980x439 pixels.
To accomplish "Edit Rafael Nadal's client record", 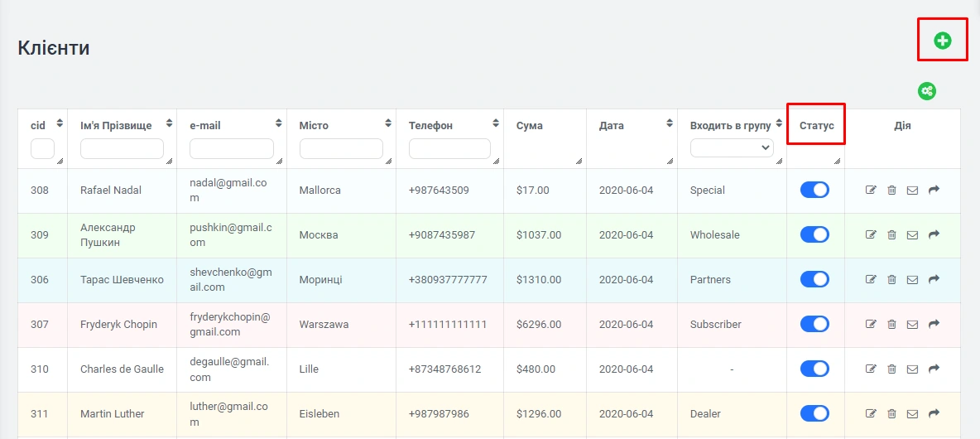I will click(x=871, y=191).
